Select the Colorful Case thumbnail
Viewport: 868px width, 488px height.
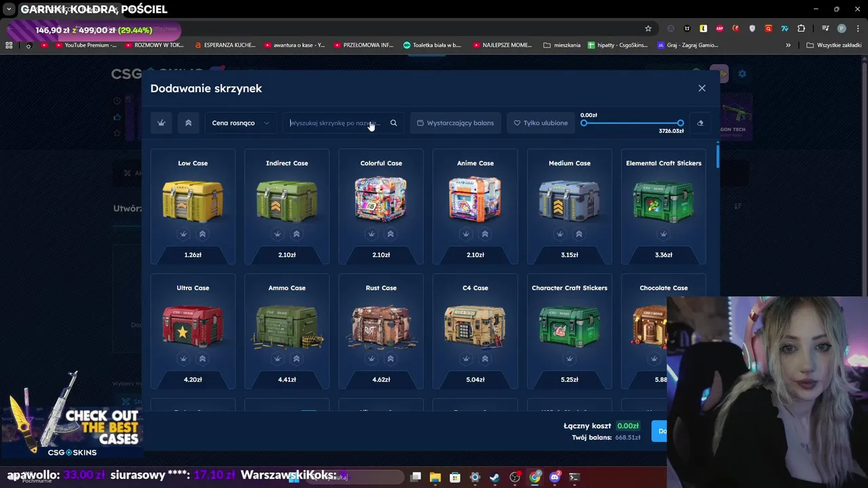click(381, 199)
